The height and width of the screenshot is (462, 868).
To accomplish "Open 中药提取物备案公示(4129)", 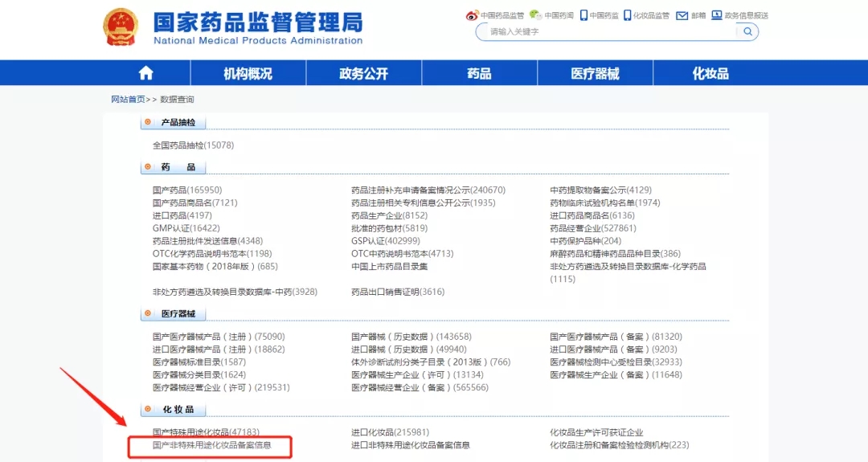I will coord(600,190).
